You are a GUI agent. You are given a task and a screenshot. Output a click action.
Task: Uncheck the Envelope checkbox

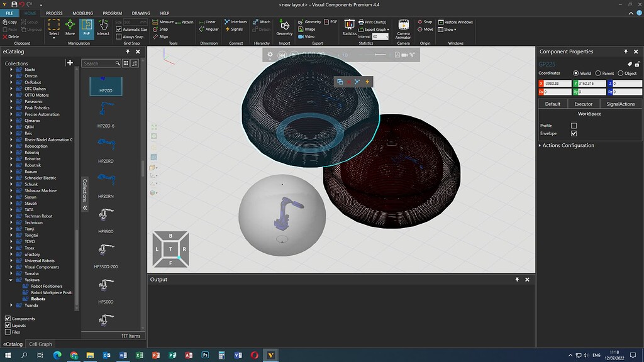(x=573, y=133)
